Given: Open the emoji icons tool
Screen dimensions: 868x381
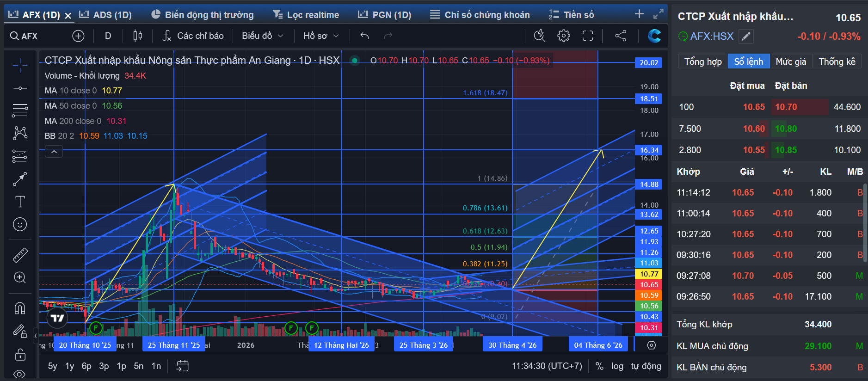Looking at the screenshot, I should point(20,224).
